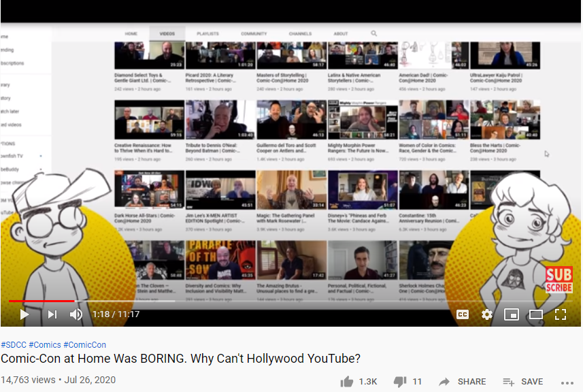Open the #ComicCon hashtag
Image resolution: width=583 pixels, height=392 pixels.
point(85,345)
